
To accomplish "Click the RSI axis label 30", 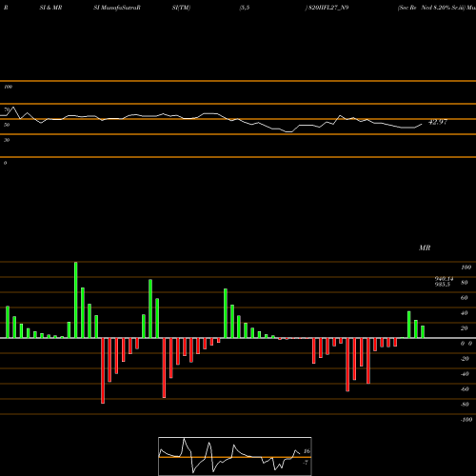I will click(7, 140).
